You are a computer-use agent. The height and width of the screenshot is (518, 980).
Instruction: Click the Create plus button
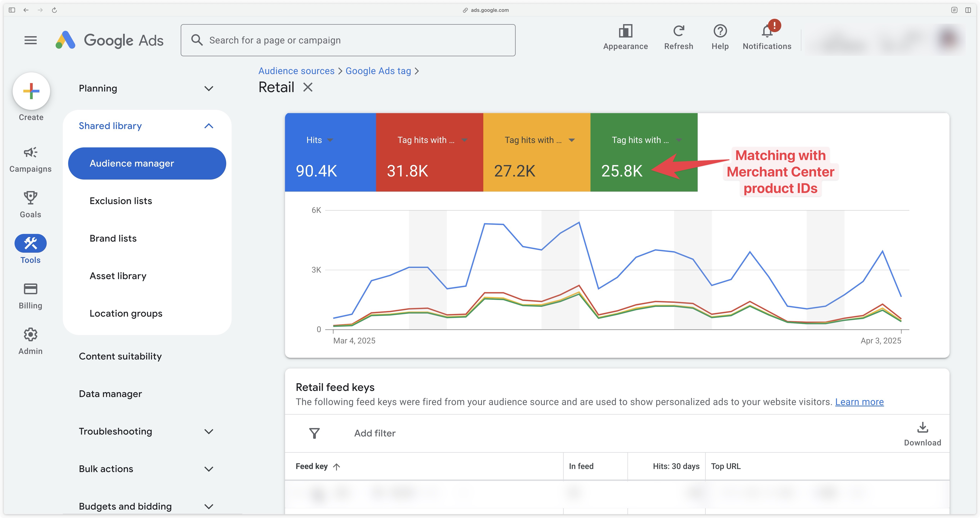[31, 91]
